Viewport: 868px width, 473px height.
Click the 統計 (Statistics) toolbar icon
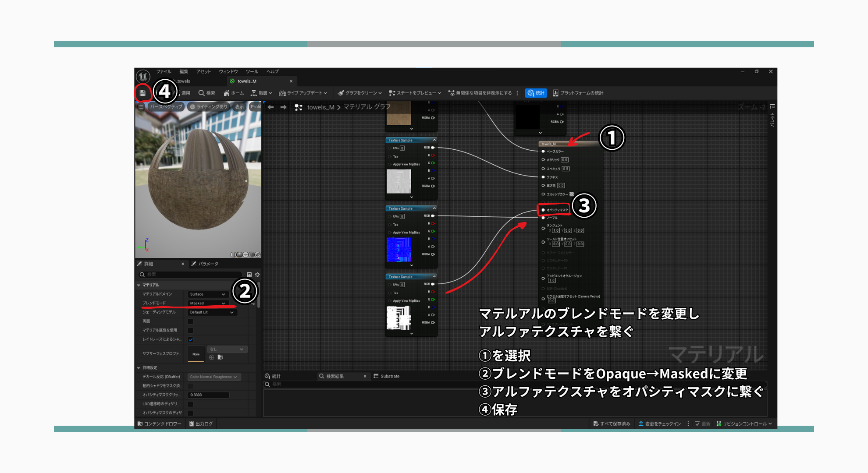pos(536,93)
